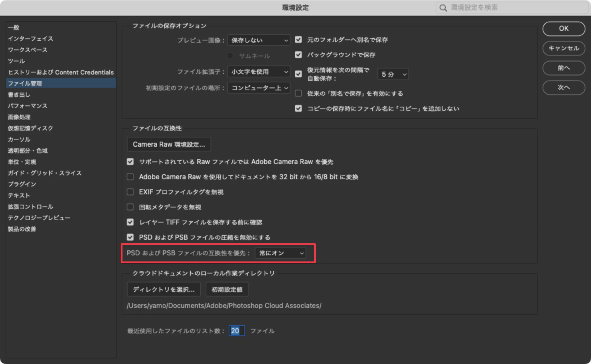This screenshot has height=364, width=591.
Task: Enable the サムネール checkbox
Action: (230, 56)
